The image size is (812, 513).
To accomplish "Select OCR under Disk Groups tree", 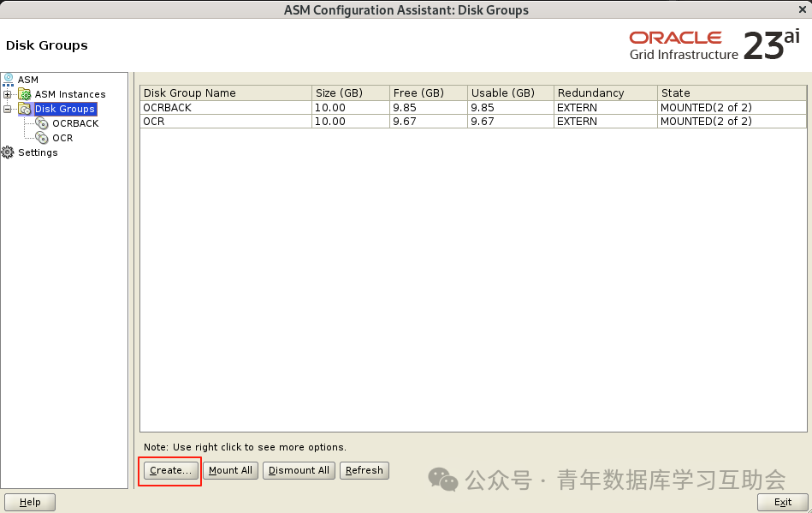I will click(62, 138).
